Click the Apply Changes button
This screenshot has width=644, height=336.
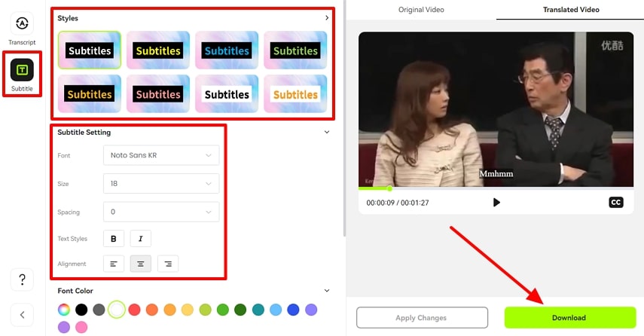coord(421,317)
